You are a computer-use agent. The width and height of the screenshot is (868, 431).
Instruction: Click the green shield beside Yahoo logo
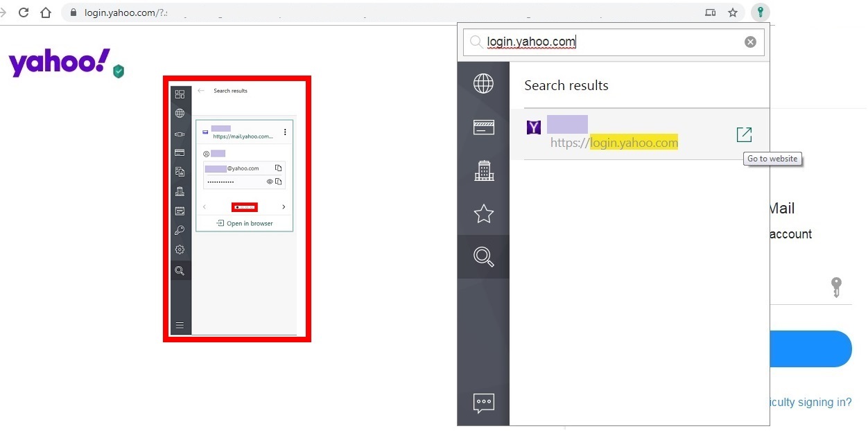119,71
